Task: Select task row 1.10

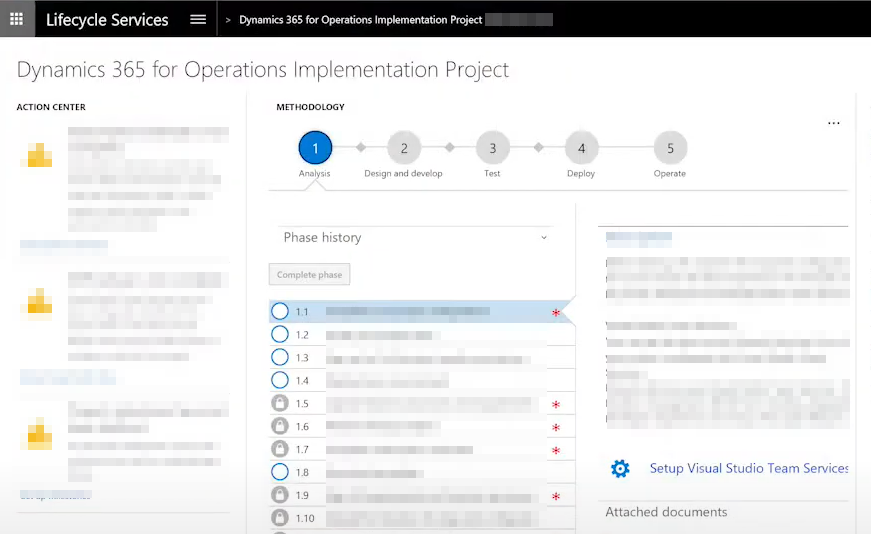Action: click(422, 518)
